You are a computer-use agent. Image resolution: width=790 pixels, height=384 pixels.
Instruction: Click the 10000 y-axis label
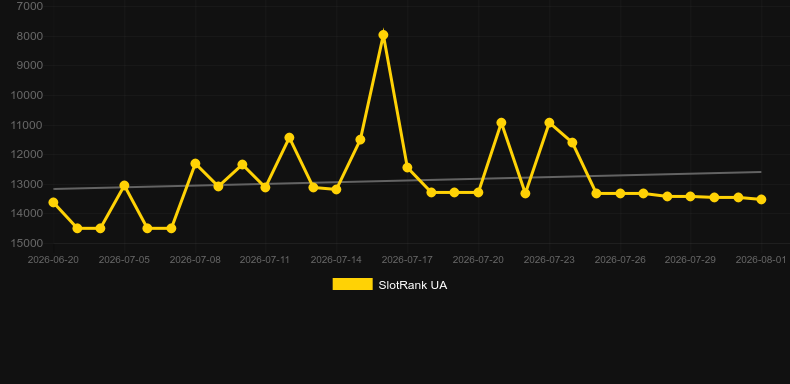[27, 95]
